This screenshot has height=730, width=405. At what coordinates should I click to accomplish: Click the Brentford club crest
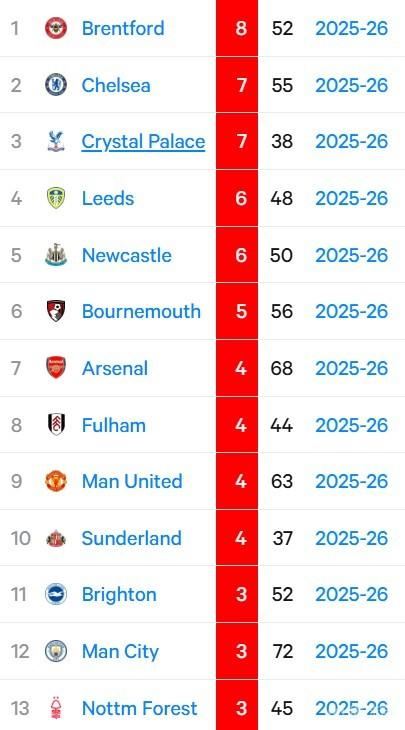[x=56, y=28]
